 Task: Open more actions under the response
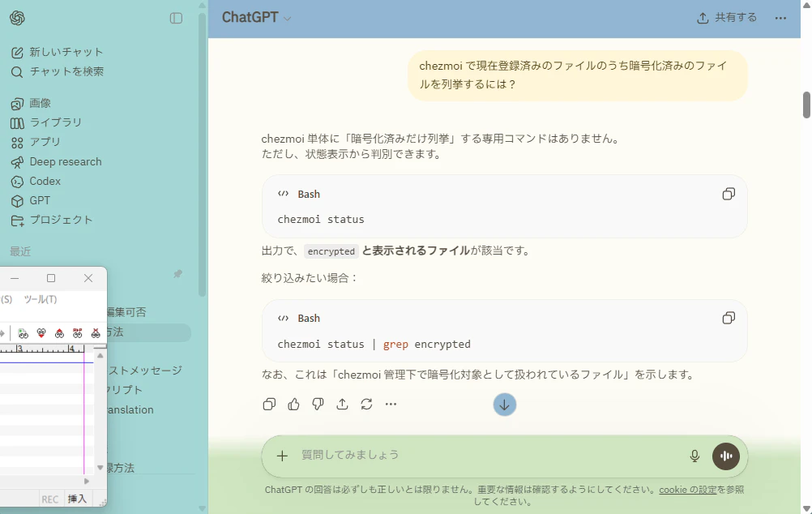coord(391,405)
